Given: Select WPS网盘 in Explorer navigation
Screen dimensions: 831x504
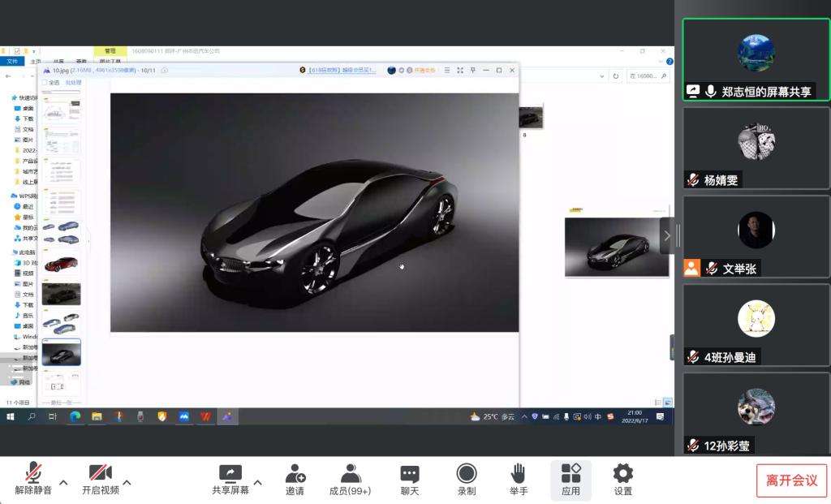Looking at the screenshot, I should [24, 196].
